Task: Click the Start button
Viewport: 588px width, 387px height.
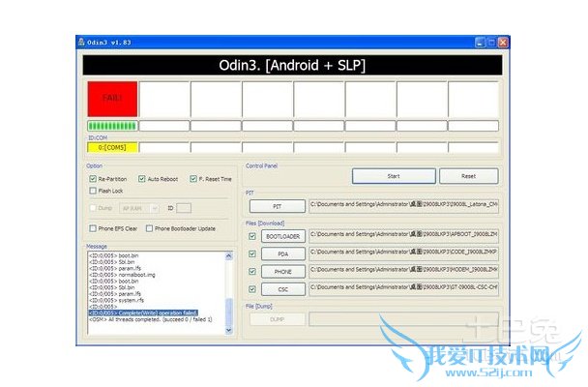Action: tap(394, 176)
